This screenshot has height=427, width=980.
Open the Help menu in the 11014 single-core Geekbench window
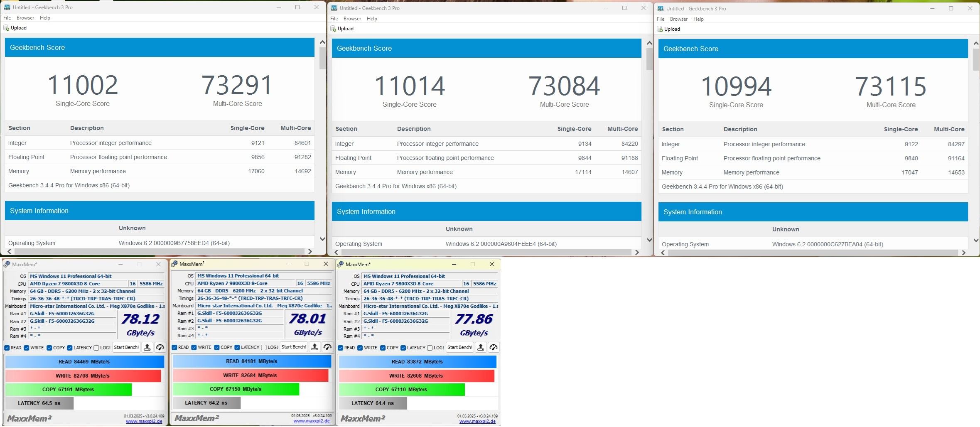(372, 19)
